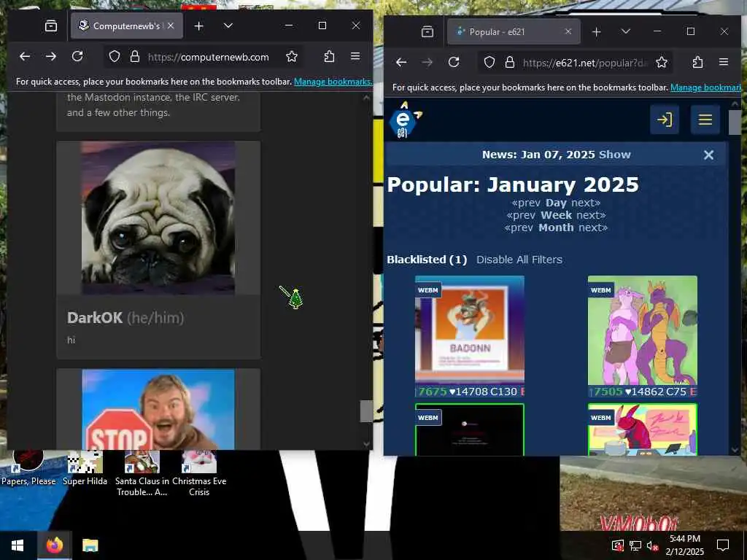Go to previous month in popular
The width and height of the screenshot is (747, 560).
(519, 227)
